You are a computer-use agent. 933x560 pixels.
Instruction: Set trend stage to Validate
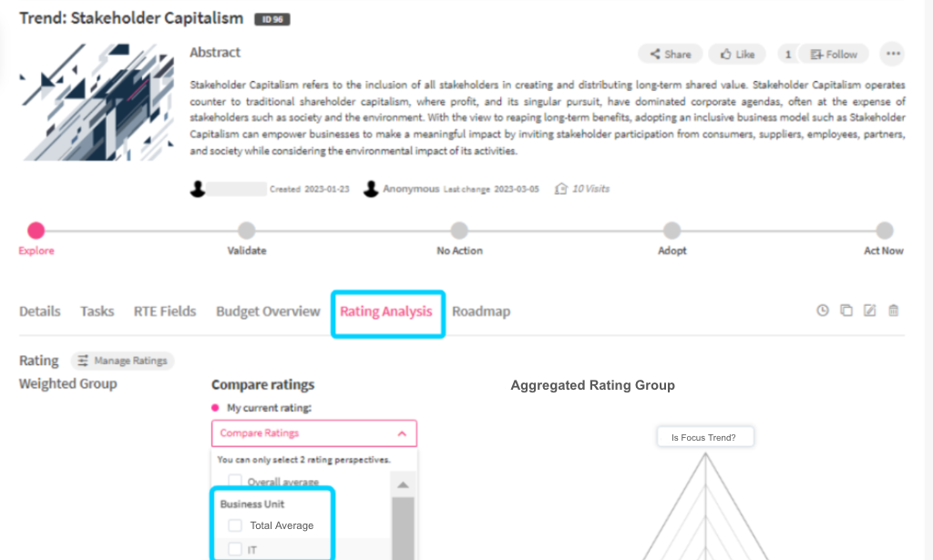point(247,231)
